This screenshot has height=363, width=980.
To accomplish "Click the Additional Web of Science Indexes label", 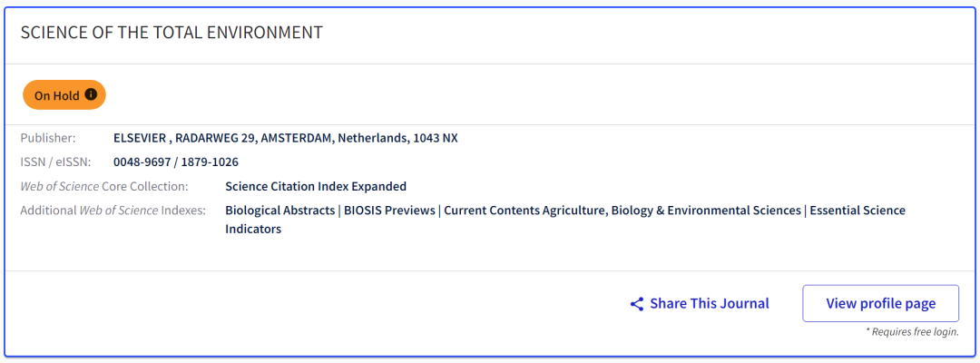I will tap(113, 211).
